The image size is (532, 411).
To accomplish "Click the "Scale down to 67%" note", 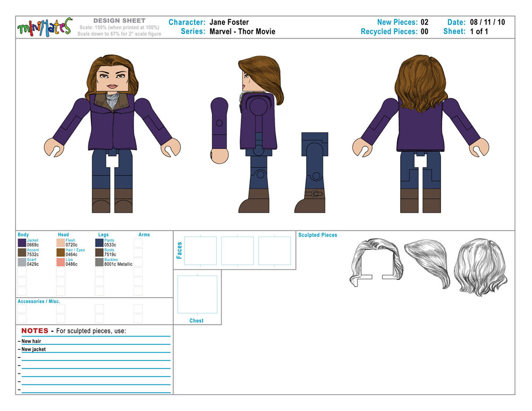I will coord(119,34).
